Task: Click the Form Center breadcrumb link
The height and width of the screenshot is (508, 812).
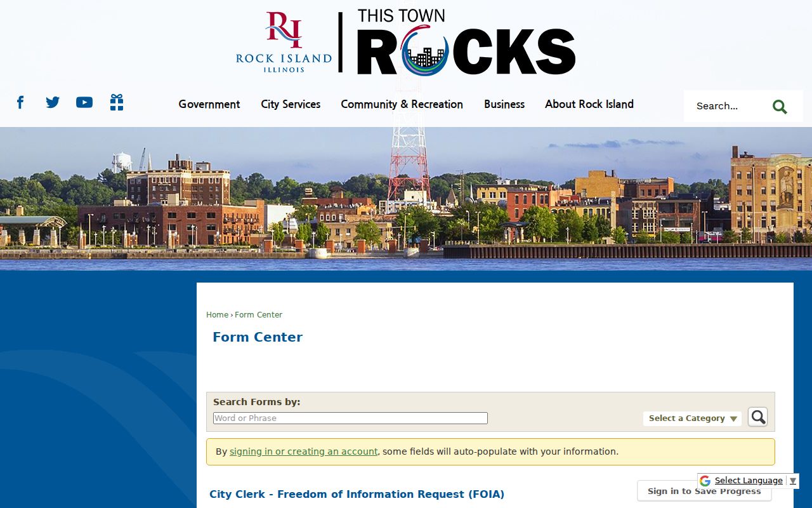Action: pos(258,315)
